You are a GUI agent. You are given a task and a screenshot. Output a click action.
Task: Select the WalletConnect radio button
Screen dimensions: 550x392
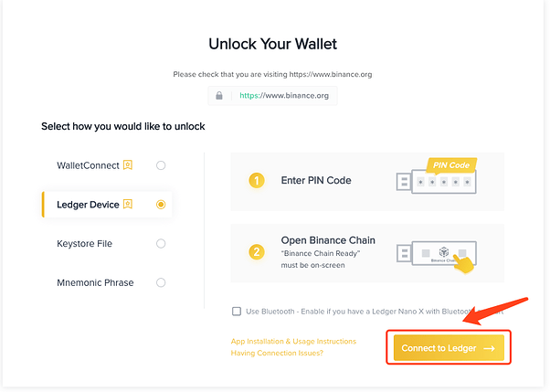click(161, 165)
